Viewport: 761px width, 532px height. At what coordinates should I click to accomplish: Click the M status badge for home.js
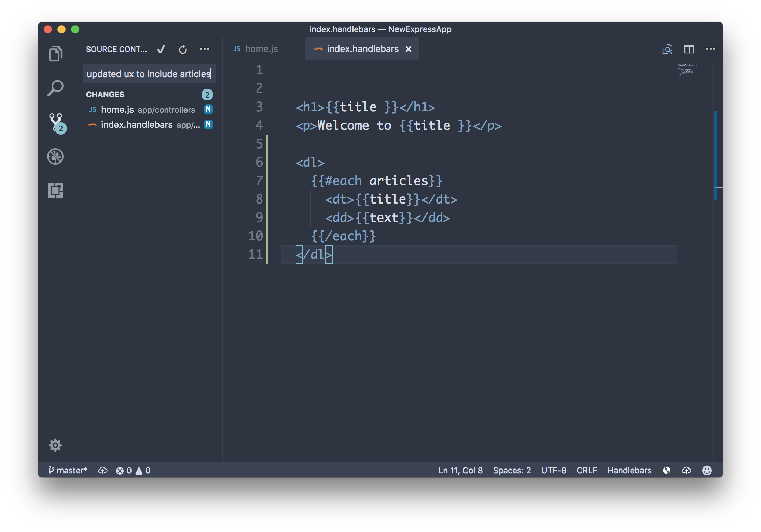tap(208, 109)
